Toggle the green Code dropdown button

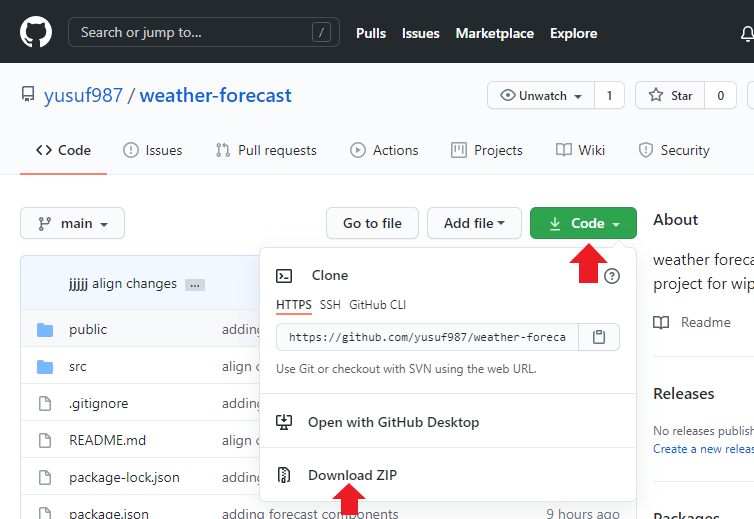click(x=583, y=223)
